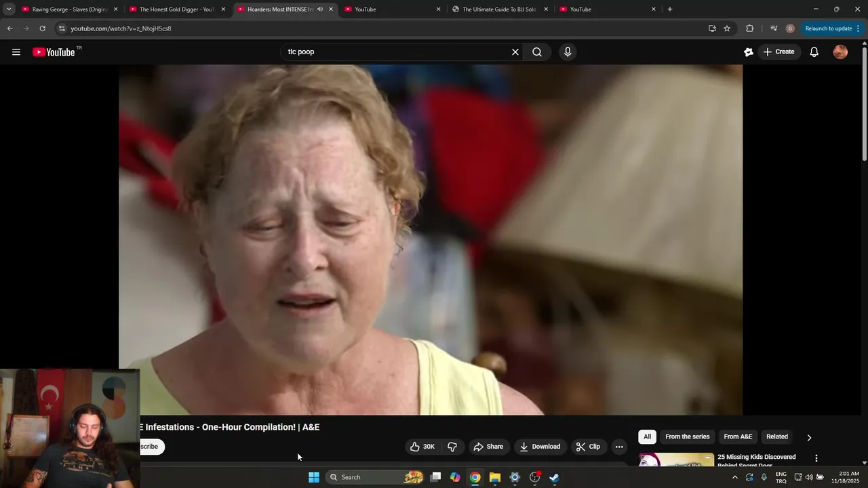Open the volume tray icon

coord(809,477)
